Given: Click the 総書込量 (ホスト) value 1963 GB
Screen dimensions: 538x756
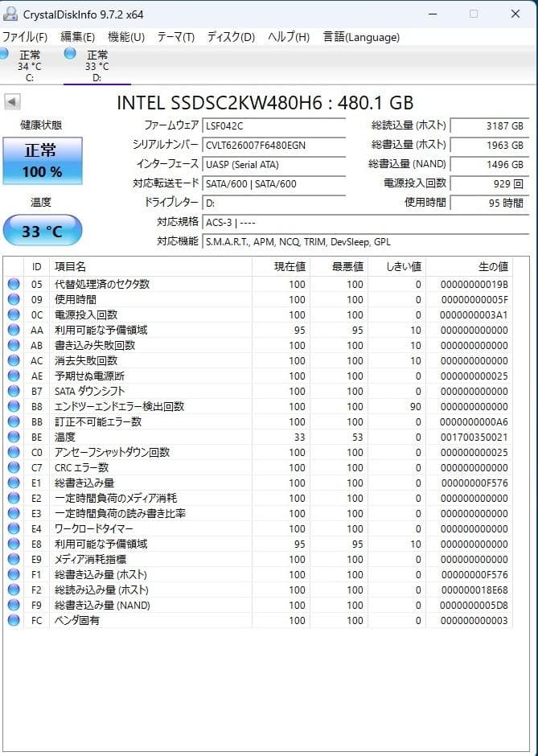Looking at the screenshot, I should coord(490,145).
